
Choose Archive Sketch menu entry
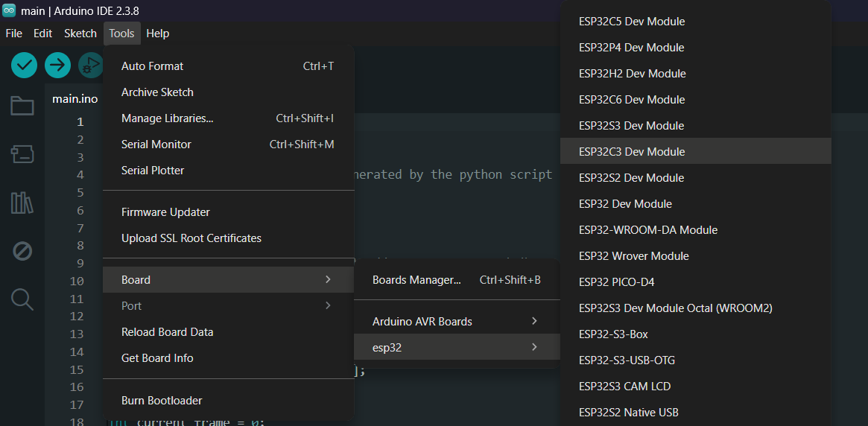pos(228,92)
